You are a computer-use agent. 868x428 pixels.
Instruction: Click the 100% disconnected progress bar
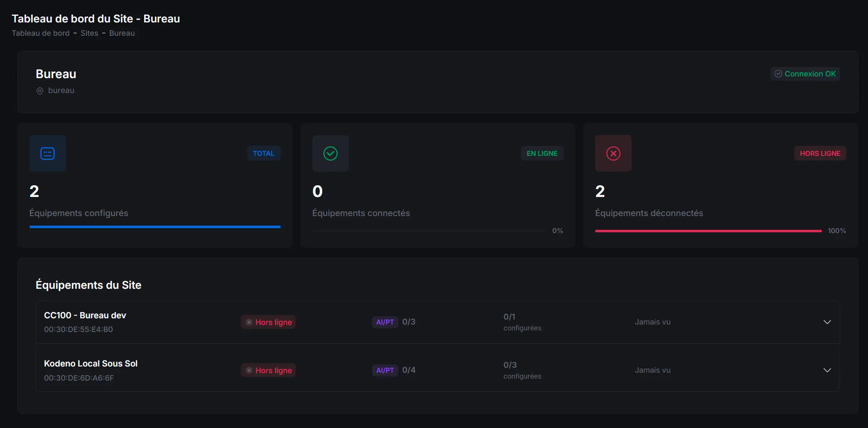click(708, 231)
